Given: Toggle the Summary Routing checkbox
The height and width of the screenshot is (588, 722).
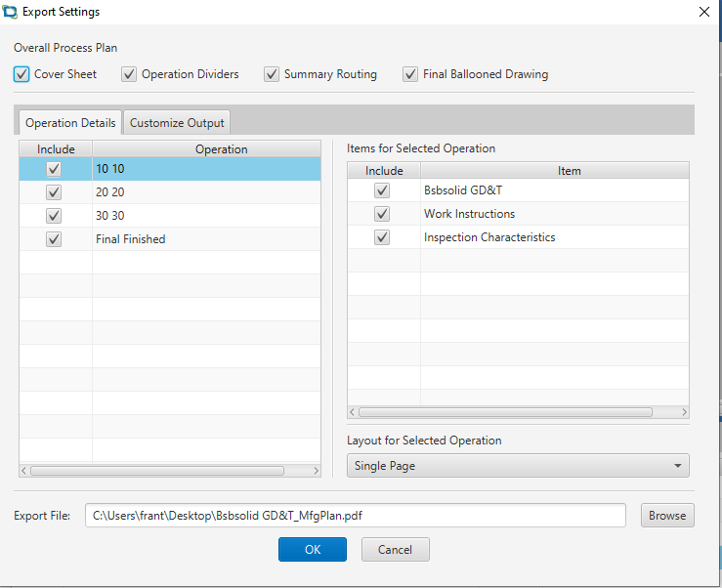Looking at the screenshot, I should click(x=272, y=74).
